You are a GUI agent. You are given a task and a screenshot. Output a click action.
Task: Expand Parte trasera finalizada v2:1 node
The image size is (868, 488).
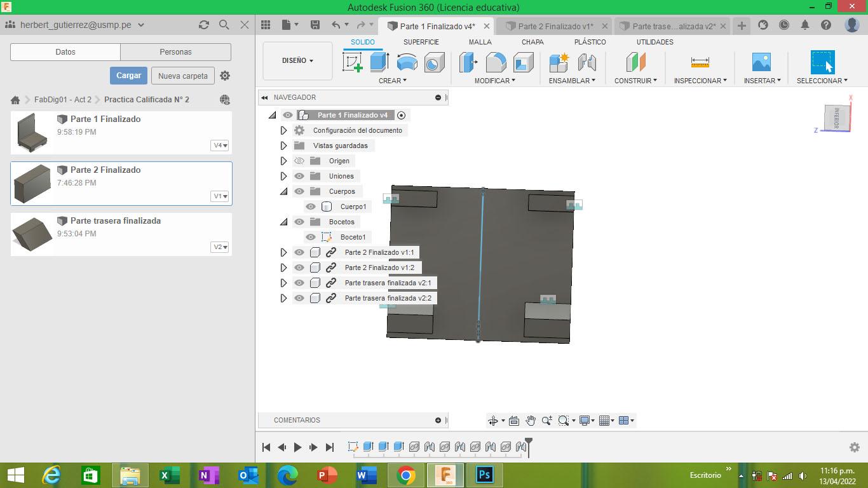(x=284, y=283)
